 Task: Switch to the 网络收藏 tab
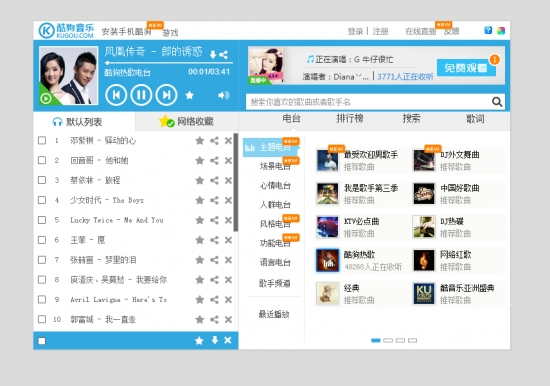[x=186, y=121]
